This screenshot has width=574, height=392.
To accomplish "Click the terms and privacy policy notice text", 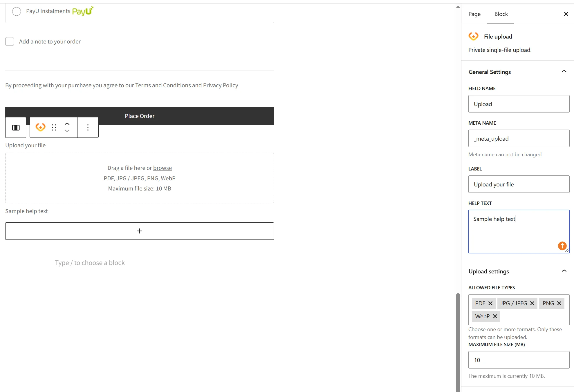I will coord(122,85).
